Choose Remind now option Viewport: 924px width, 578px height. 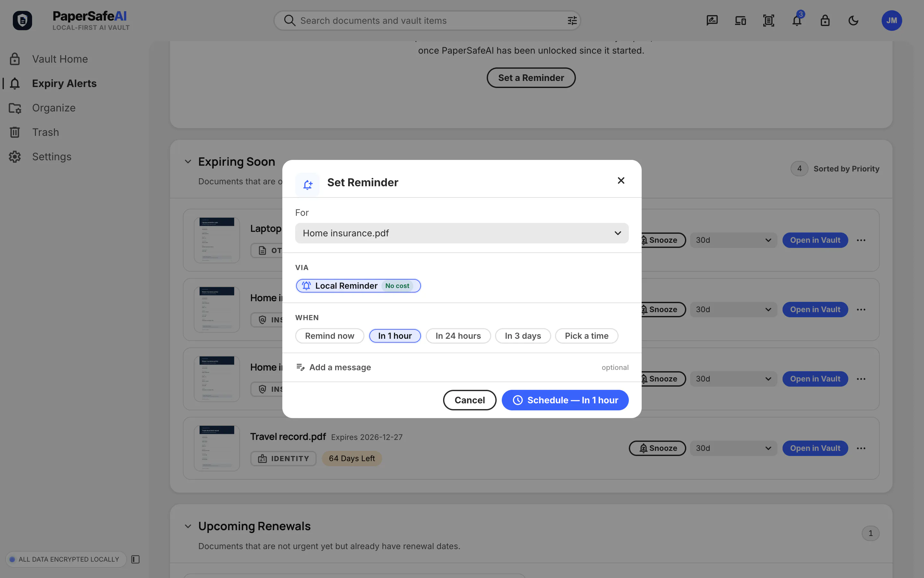pos(329,336)
